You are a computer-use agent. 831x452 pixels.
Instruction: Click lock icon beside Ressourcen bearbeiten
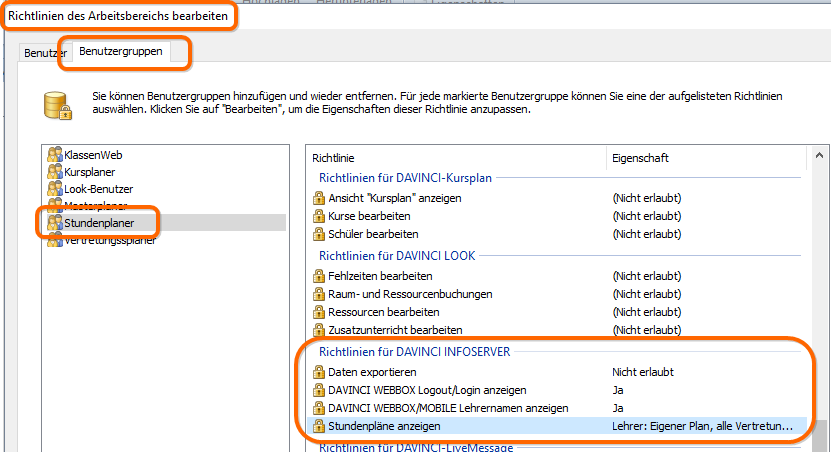tap(319, 312)
